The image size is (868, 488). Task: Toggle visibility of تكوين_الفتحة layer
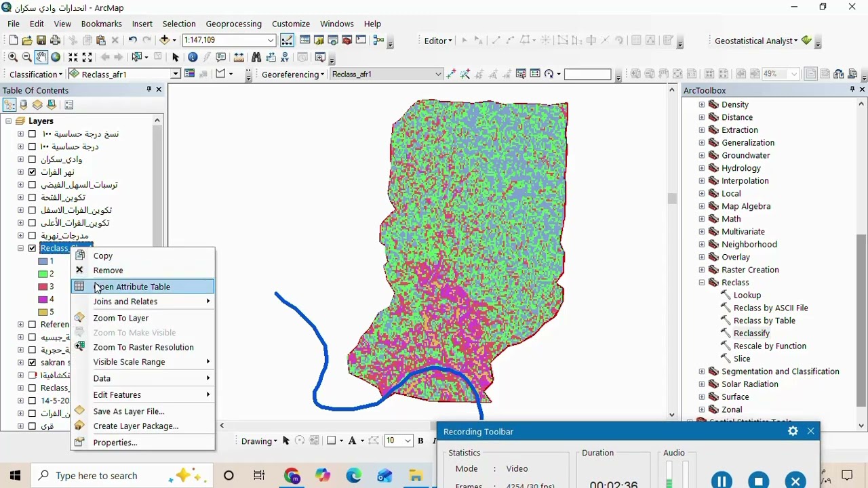[x=32, y=197]
